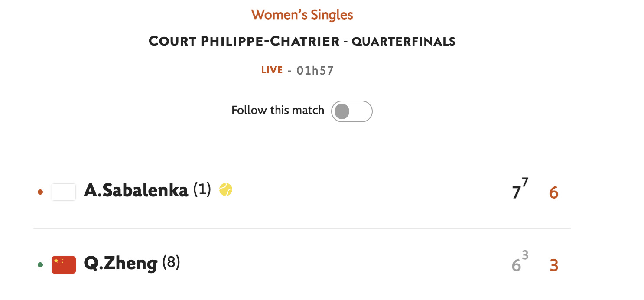Click the blank flag beside A.Sabalenka

click(64, 192)
